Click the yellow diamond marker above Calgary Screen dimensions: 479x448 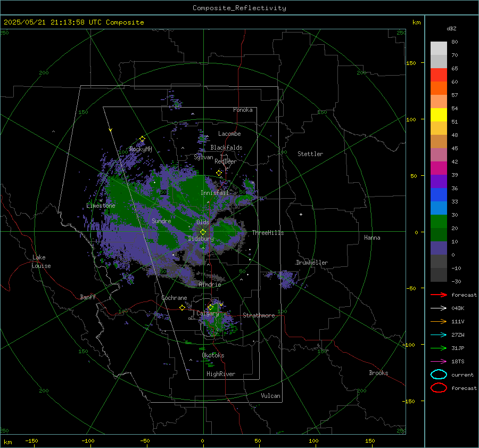pos(210,307)
